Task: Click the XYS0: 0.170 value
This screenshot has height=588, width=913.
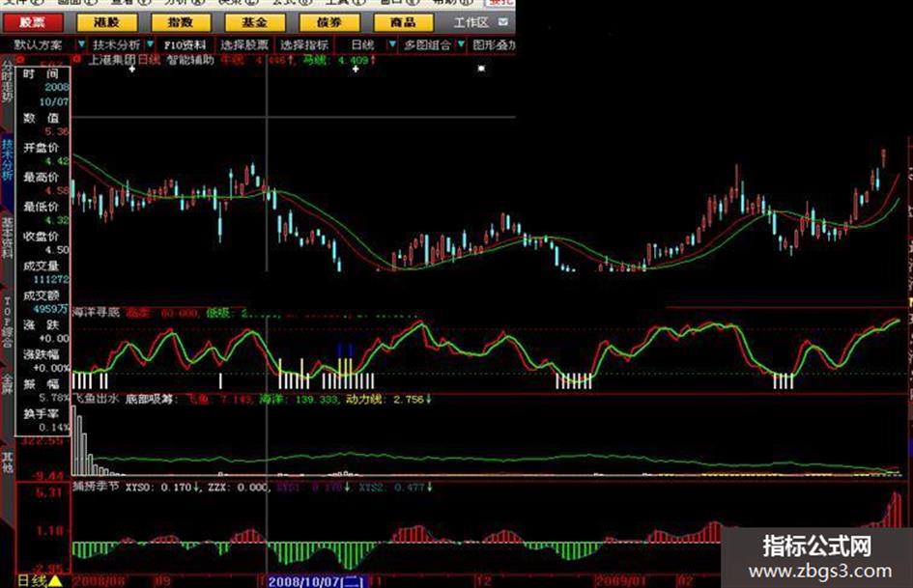Action: (x=163, y=488)
